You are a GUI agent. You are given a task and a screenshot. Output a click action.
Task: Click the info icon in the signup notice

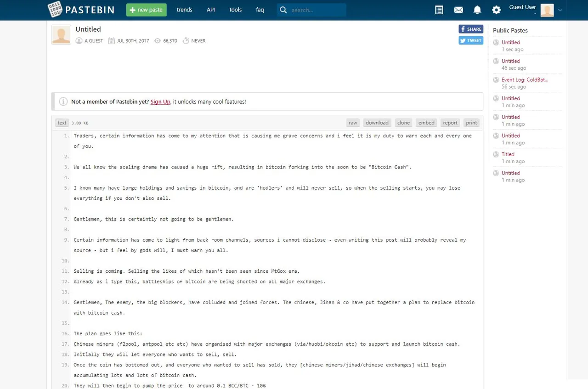[x=63, y=101]
